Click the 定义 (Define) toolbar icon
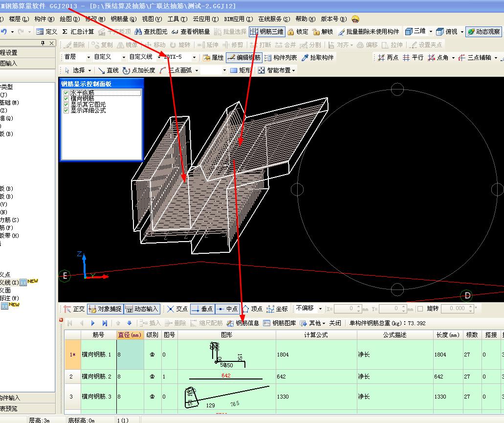This screenshot has width=504, height=423. [46, 31]
